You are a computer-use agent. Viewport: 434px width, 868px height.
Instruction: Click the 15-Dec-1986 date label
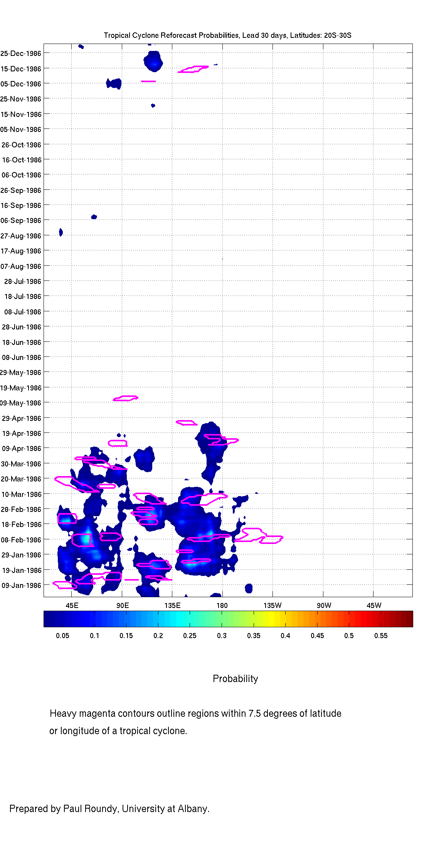(x=21, y=69)
